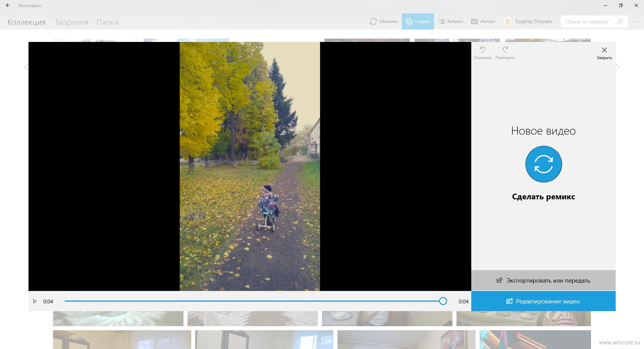644x349 pixels.
Task: Click Экспортировать или передать button
Action: point(543,280)
